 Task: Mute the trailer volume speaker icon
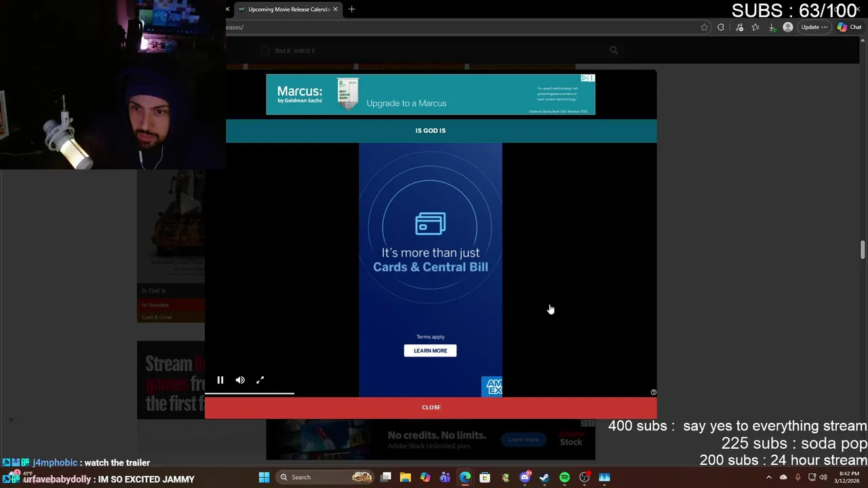(x=240, y=380)
